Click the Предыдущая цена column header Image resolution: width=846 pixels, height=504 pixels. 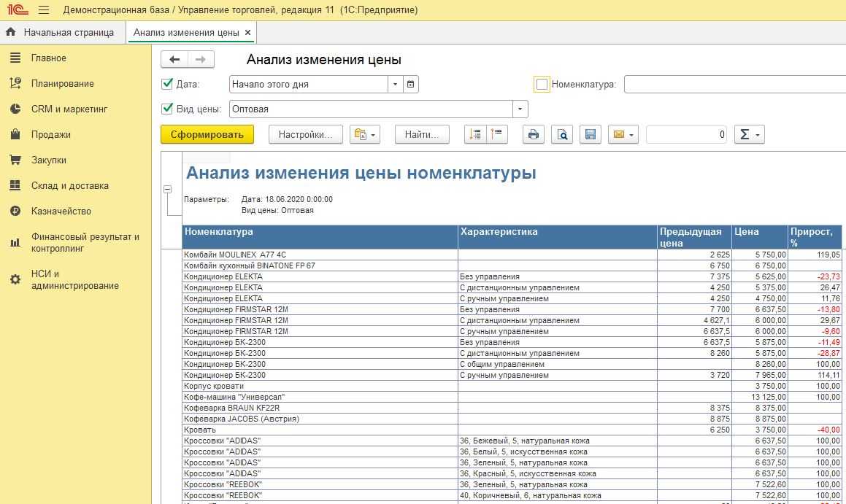point(694,237)
